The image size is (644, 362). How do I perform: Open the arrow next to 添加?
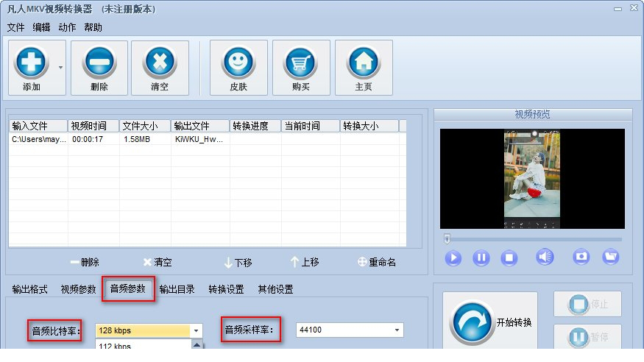pos(61,67)
